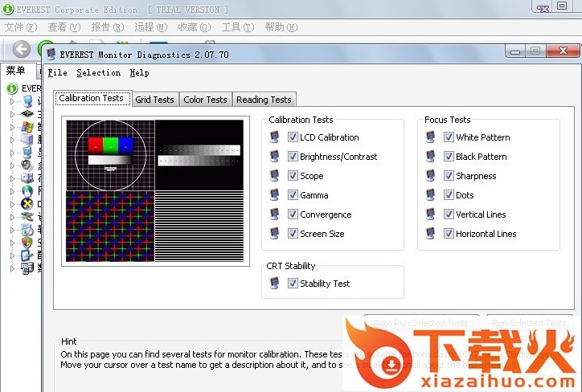Click the computer icon under EVEREST tree root
This screenshot has width=582, height=392.
(27, 101)
